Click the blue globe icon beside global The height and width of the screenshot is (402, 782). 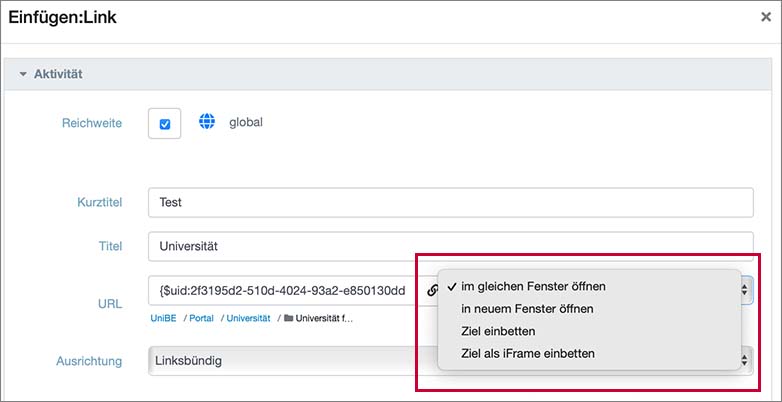(x=207, y=121)
